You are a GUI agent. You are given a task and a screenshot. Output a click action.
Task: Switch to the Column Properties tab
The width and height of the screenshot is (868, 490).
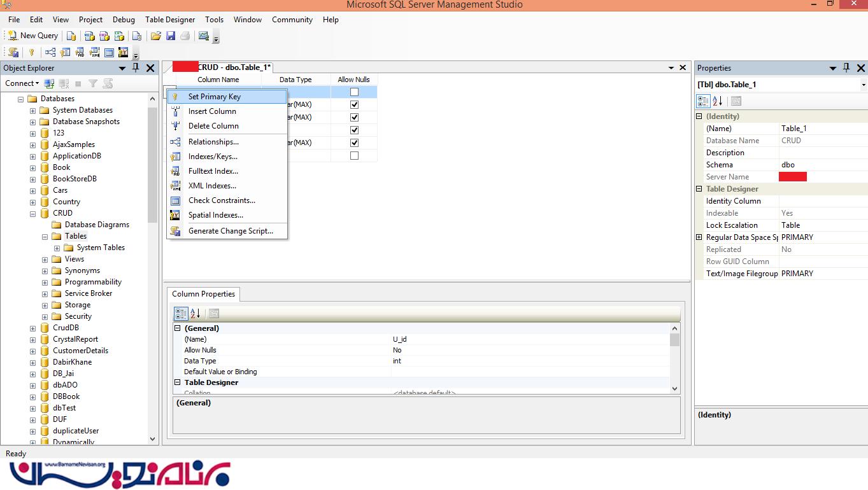tap(203, 294)
